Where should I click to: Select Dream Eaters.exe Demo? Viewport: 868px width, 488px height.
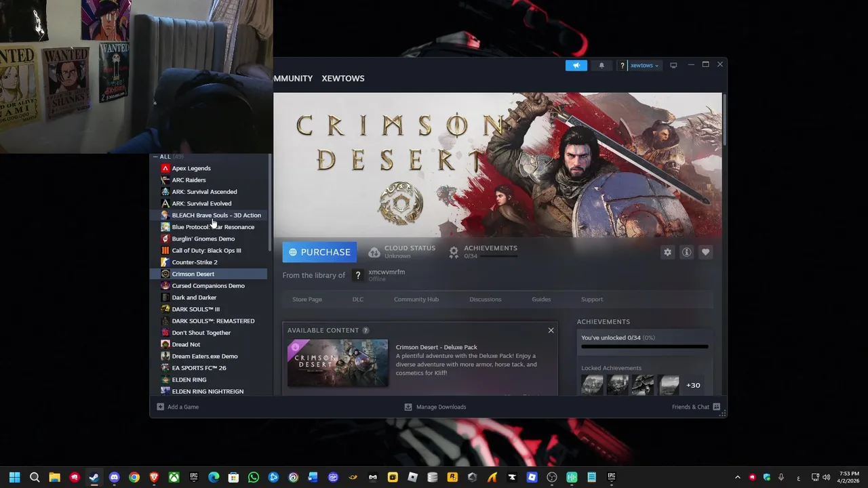(209, 356)
